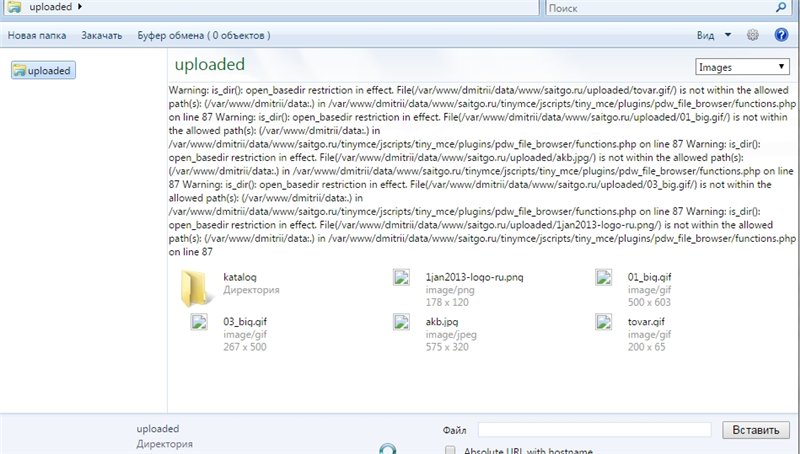Click the 01_big.gif file name
The height and width of the screenshot is (454, 800).
[x=649, y=277]
